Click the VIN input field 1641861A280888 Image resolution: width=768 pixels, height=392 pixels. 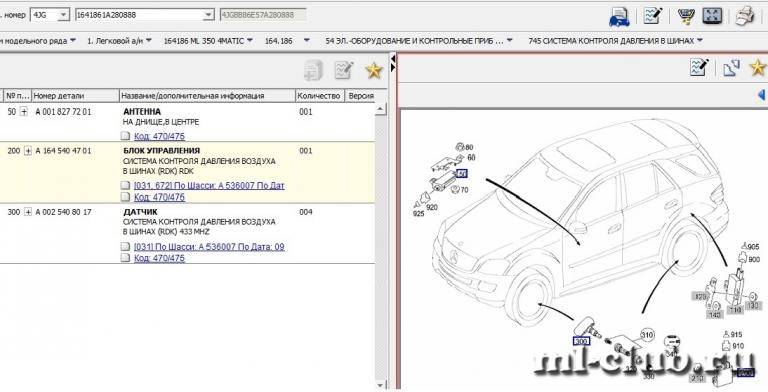(x=139, y=15)
